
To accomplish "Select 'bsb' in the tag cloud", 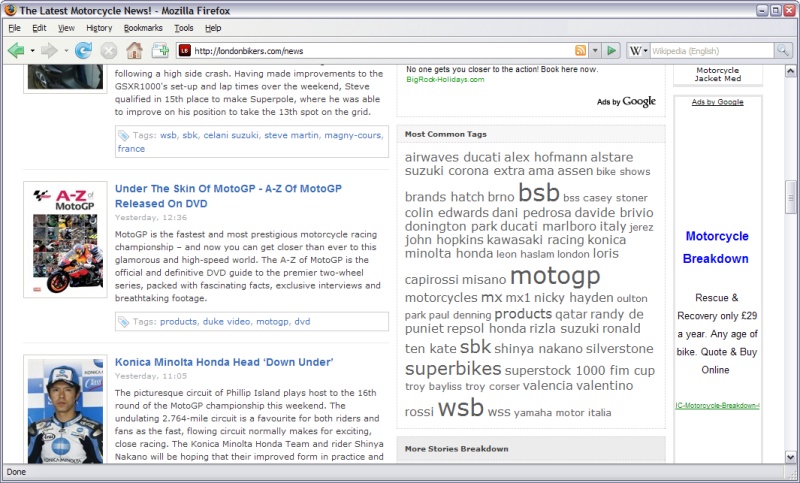I will click(539, 193).
